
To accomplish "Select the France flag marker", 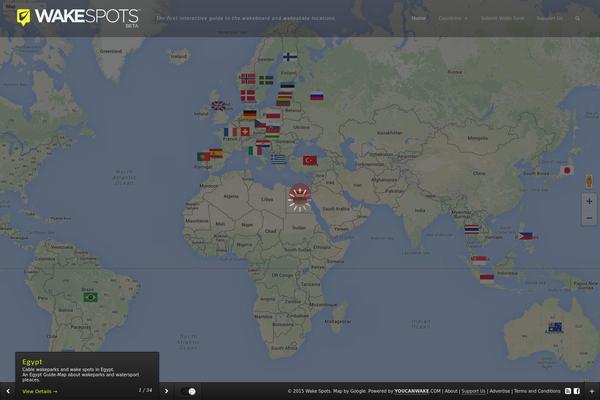I will click(x=230, y=132).
